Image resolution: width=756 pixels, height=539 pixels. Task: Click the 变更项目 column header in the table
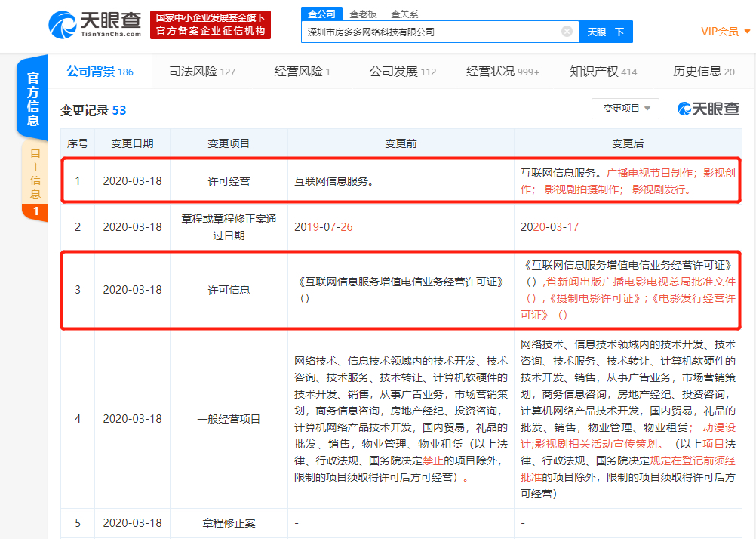tap(229, 143)
